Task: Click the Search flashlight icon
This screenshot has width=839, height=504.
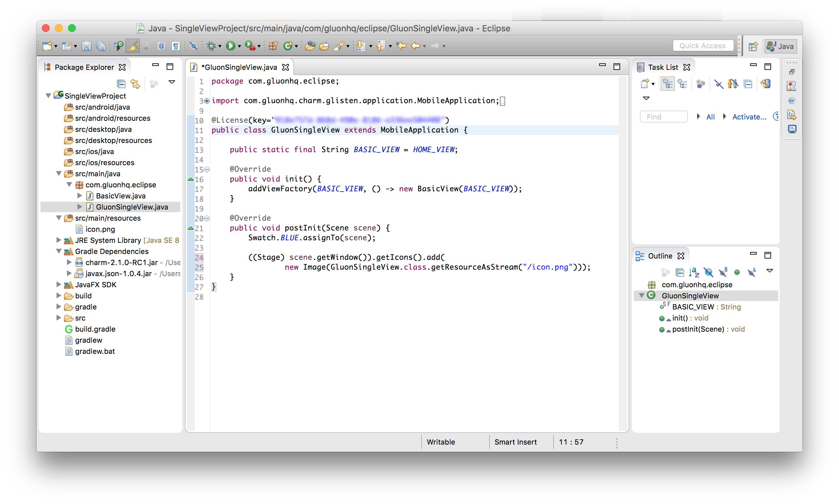Action: (x=339, y=46)
